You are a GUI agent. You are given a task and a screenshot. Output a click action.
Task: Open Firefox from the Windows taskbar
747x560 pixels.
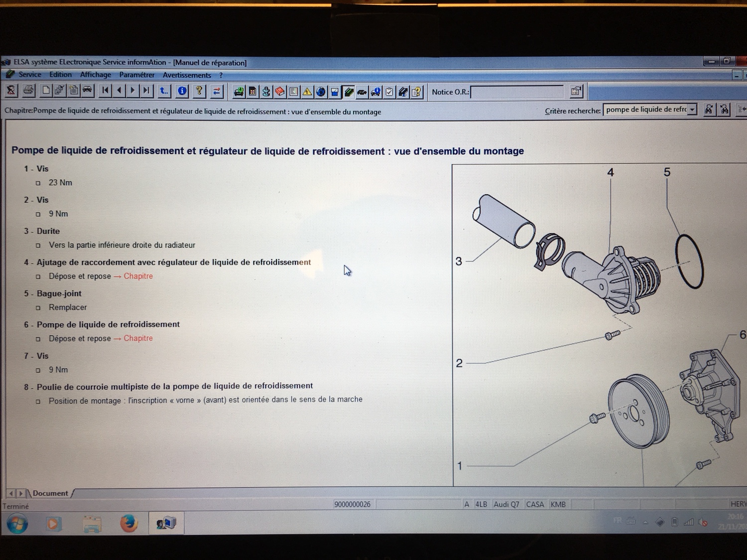(128, 524)
